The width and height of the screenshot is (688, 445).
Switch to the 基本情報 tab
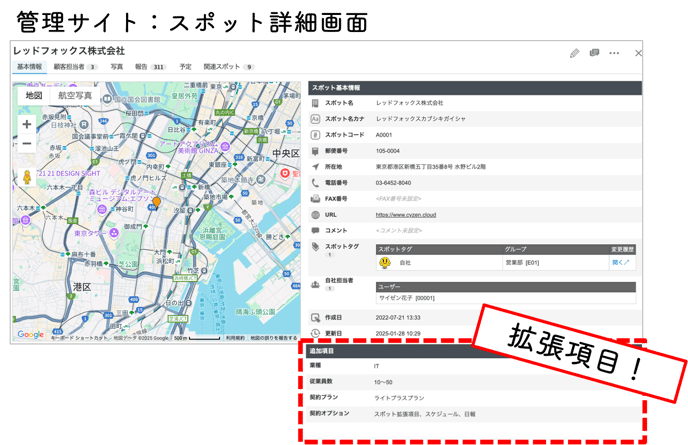(29, 67)
